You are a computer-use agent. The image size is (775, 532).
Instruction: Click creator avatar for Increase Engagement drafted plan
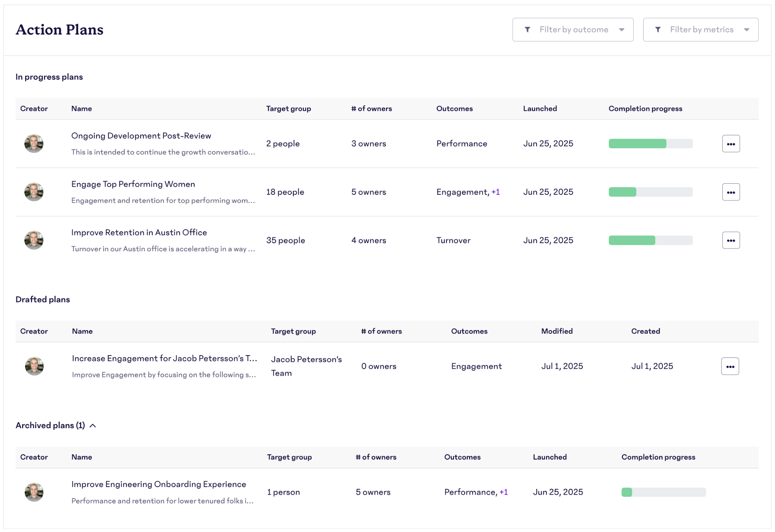pyautogui.click(x=34, y=366)
